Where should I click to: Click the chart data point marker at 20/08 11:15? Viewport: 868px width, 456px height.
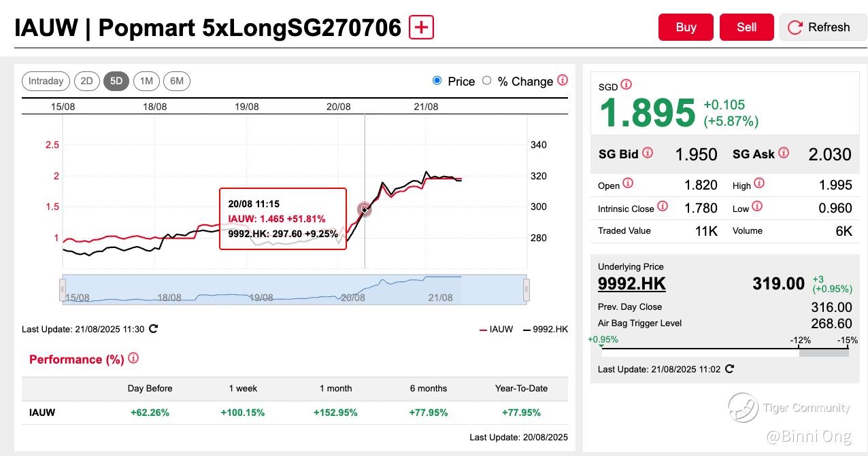[x=365, y=209]
